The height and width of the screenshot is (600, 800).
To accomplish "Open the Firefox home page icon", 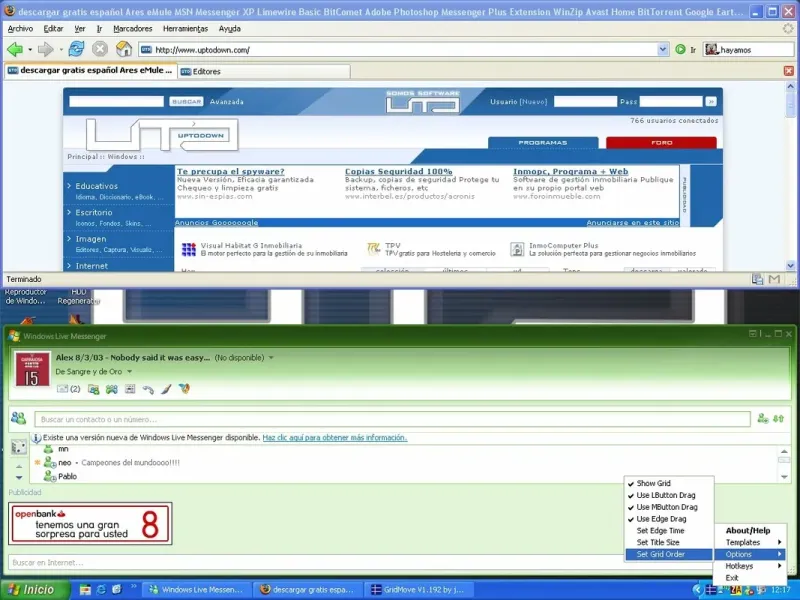I will [x=123, y=49].
